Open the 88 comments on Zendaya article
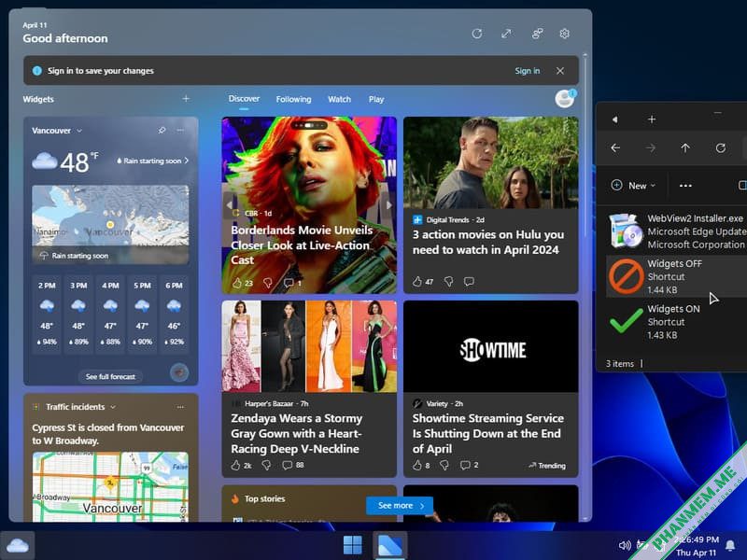747x560 pixels. point(293,465)
